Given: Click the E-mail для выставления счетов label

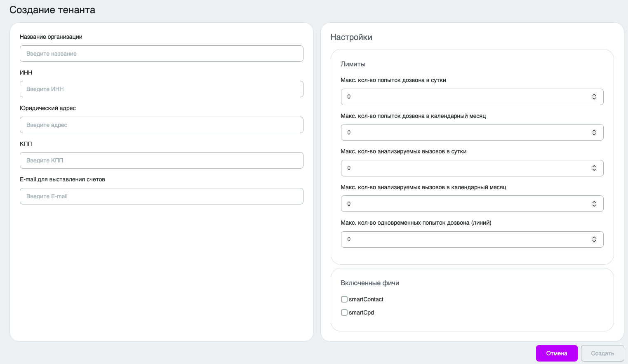Looking at the screenshot, I should pos(62,179).
